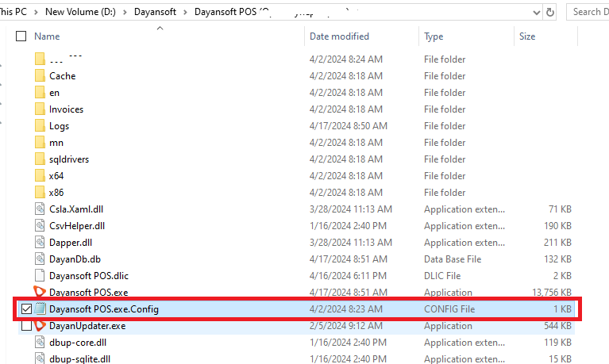This screenshot has width=609, height=364.
Task: Select DayanUpdater.exe file name
Action: pos(87,326)
